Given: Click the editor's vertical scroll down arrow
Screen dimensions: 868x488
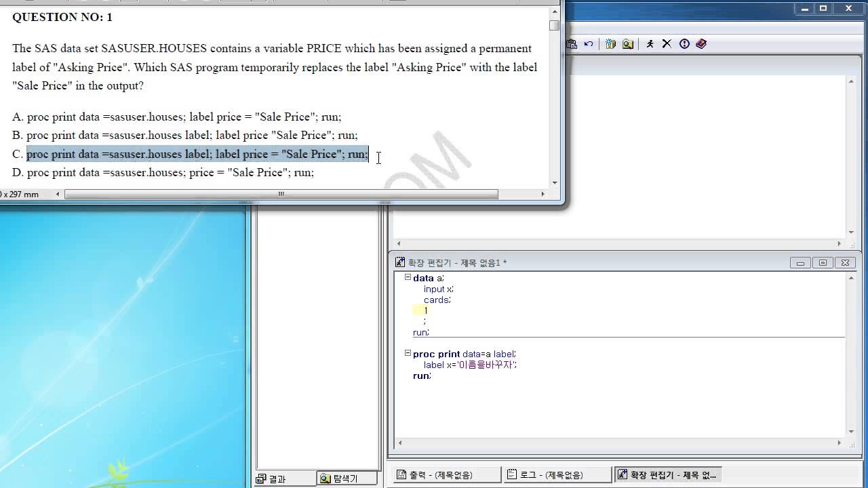Looking at the screenshot, I should [x=852, y=431].
